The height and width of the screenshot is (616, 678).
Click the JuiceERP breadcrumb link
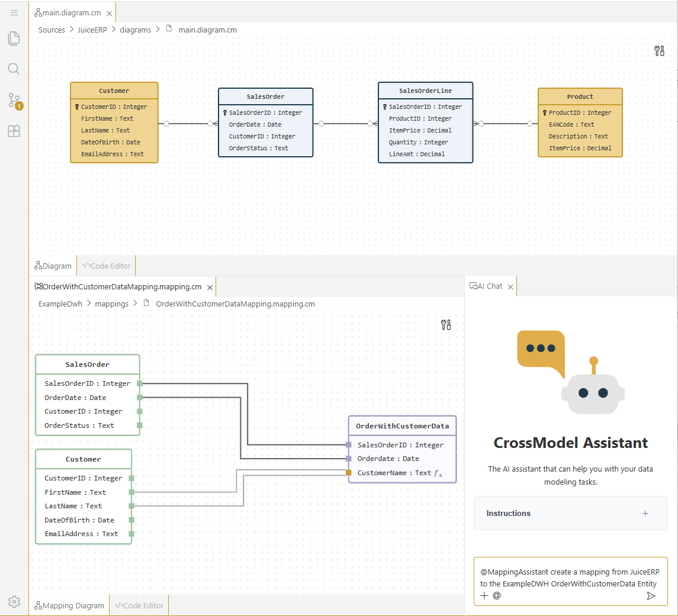pos(92,30)
